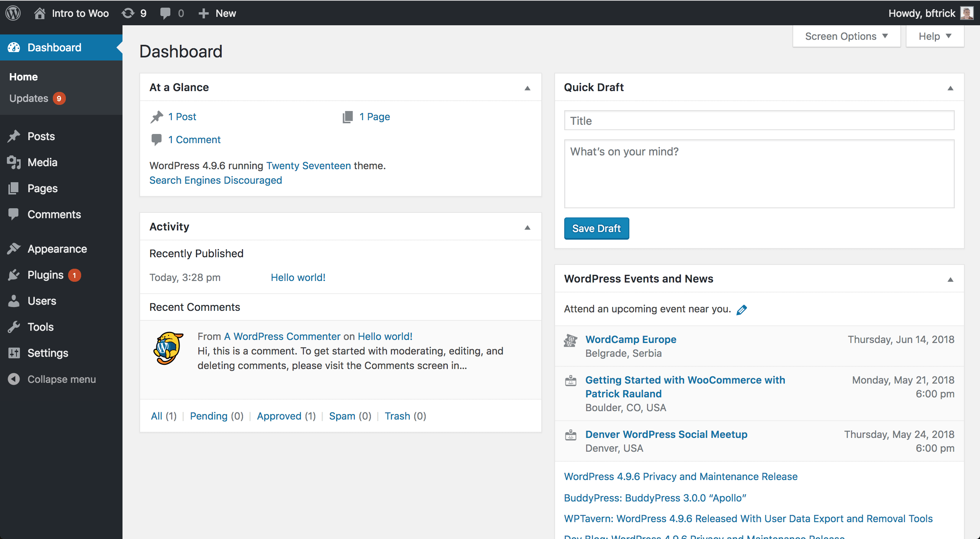Screen dimensions: 980x539
Task: Click the Save Draft button
Action: click(596, 228)
